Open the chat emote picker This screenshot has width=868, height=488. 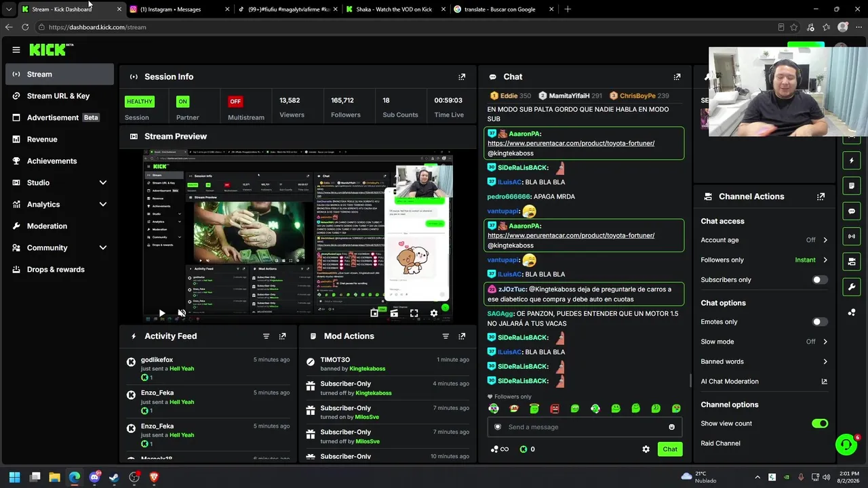(672, 427)
